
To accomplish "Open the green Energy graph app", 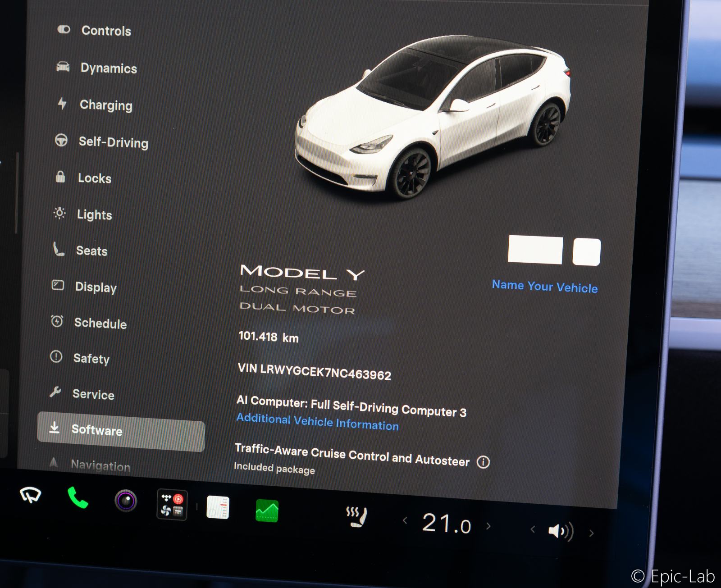I will coord(267,511).
